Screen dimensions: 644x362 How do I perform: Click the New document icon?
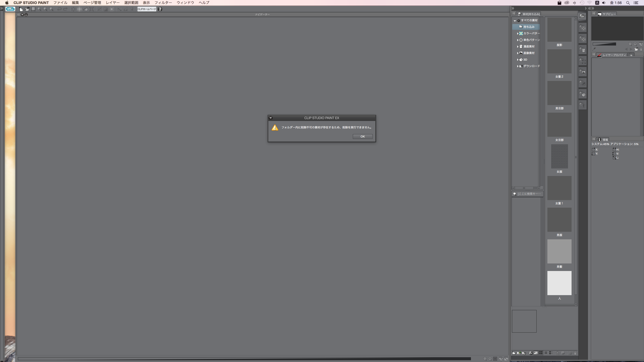click(x=21, y=9)
